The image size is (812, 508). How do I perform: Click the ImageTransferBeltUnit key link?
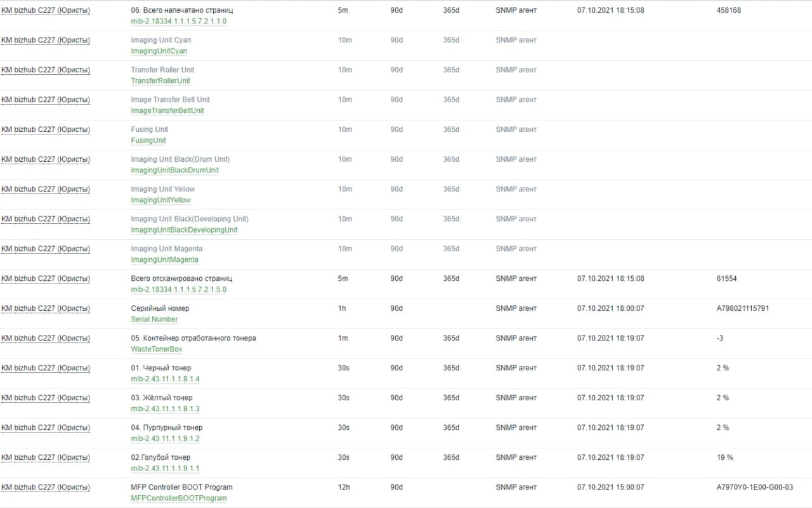pyautogui.click(x=167, y=110)
